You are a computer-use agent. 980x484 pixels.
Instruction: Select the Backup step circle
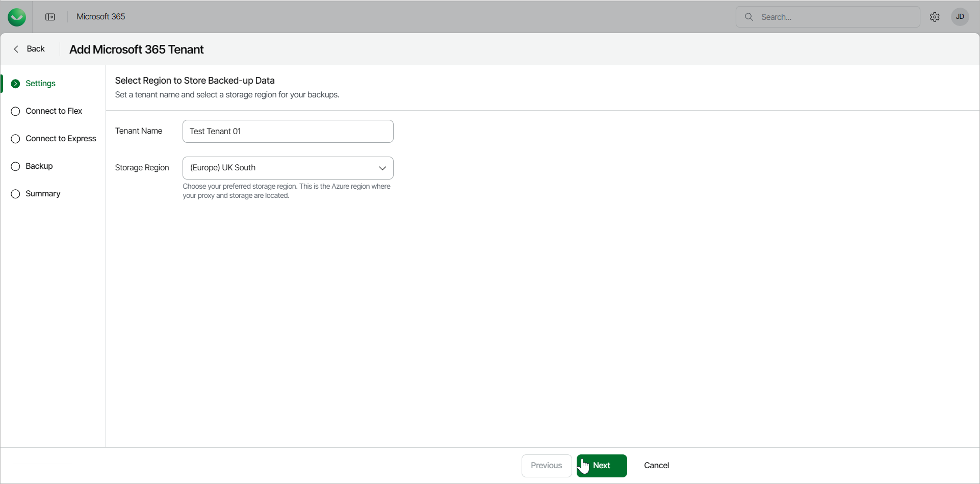click(15, 166)
